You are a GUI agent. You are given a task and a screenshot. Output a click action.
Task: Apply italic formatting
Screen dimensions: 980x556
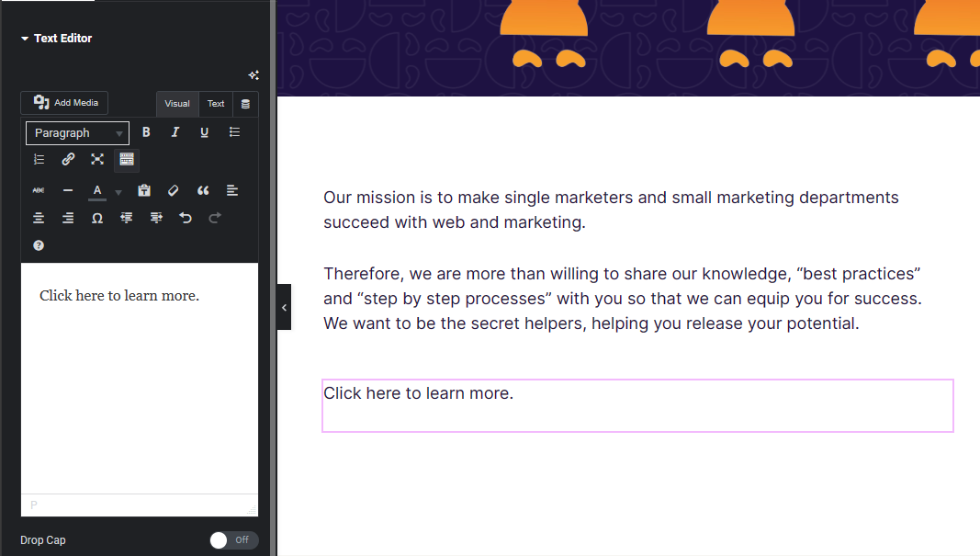point(175,131)
